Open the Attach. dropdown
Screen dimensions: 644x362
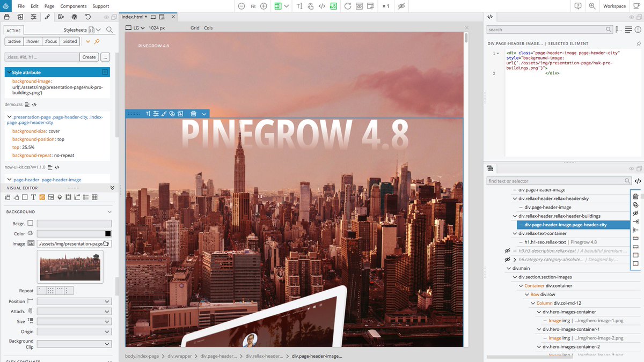click(x=74, y=311)
